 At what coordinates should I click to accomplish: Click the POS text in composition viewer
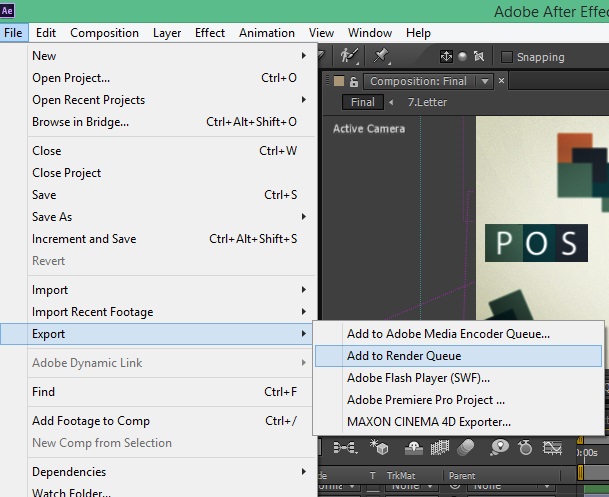(x=536, y=243)
